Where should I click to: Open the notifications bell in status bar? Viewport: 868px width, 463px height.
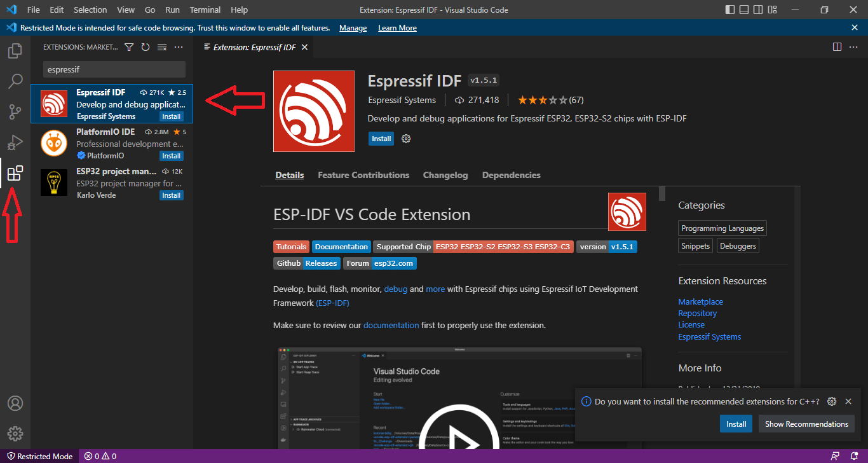point(855,457)
